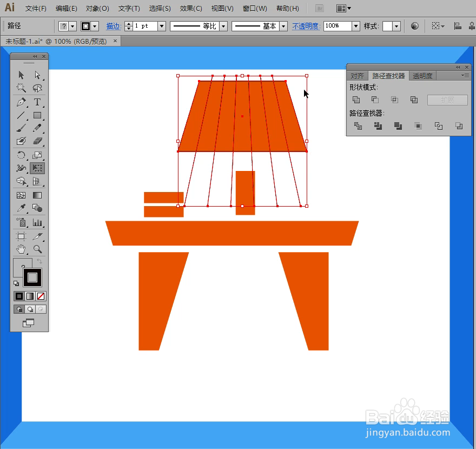Image resolution: width=476 pixels, height=449 pixels.
Task: Select the Eyedropper tool
Action: 21,208
